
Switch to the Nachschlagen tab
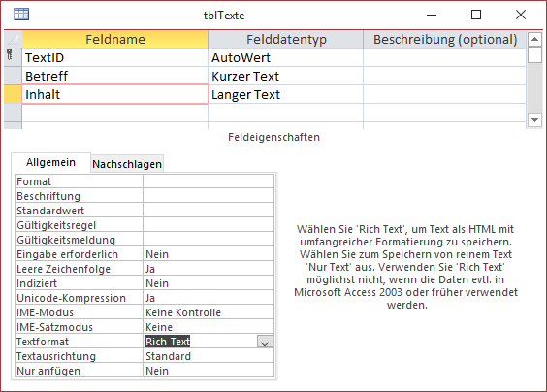[x=127, y=164]
